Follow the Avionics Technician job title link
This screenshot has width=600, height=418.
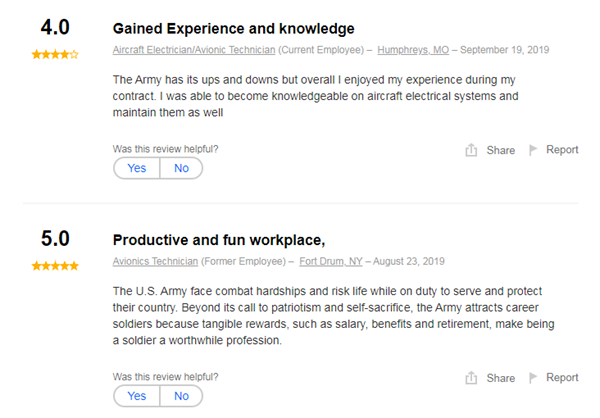155,261
